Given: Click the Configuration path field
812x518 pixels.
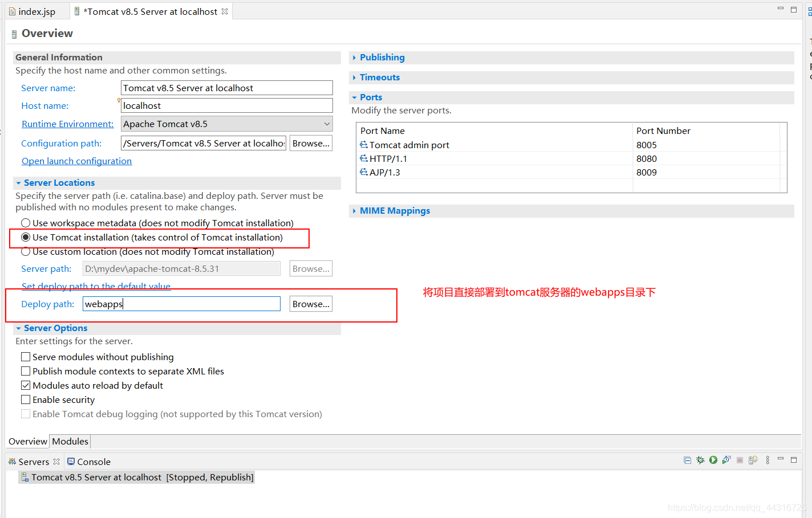Looking at the screenshot, I should coord(204,143).
